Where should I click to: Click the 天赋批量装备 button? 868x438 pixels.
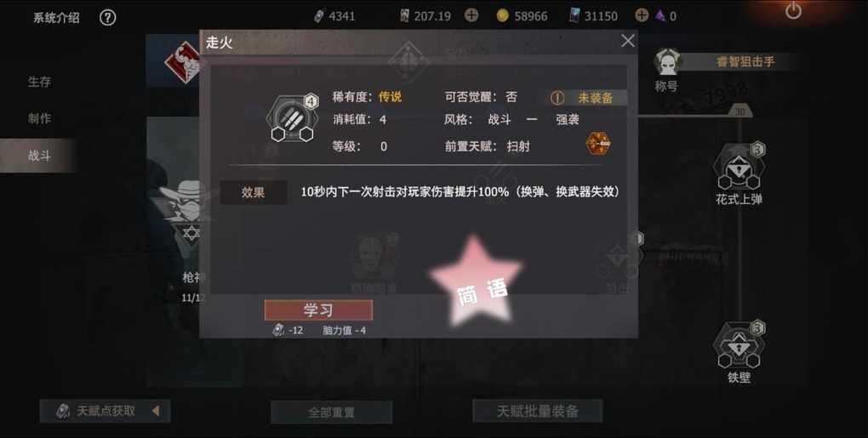pos(538,411)
